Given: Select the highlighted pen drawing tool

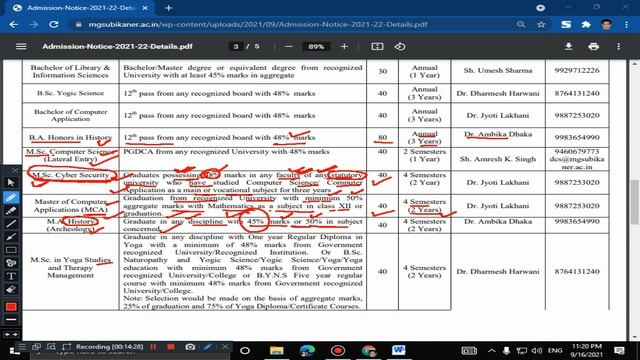Looking at the screenshot, I should tap(11, 198).
